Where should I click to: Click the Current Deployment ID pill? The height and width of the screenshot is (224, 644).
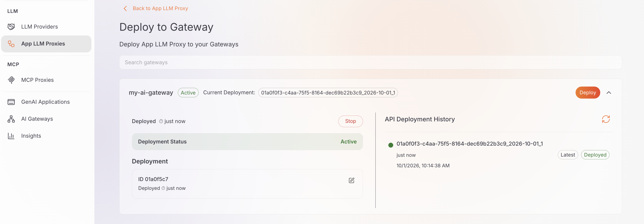click(x=328, y=93)
